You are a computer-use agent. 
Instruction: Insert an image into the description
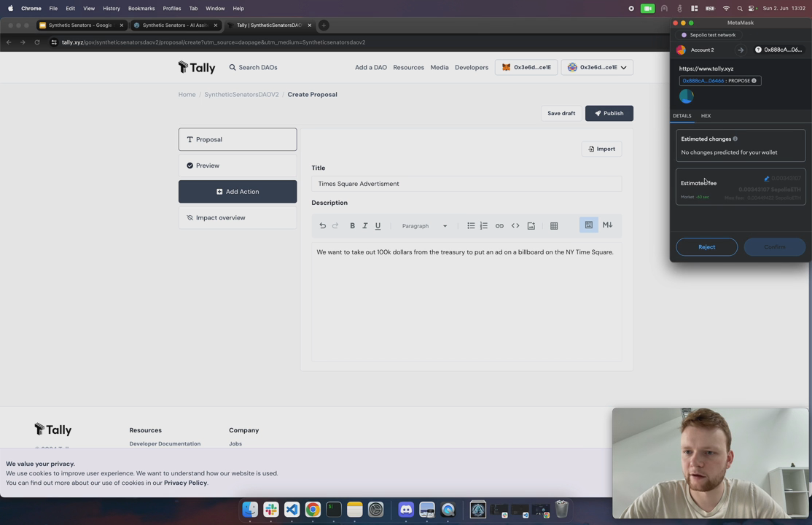click(x=531, y=225)
